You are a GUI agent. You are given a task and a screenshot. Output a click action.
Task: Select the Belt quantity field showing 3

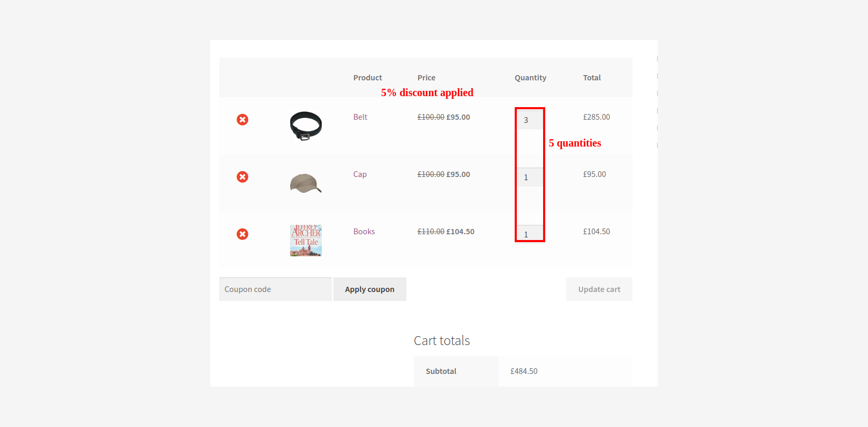point(530,120)
